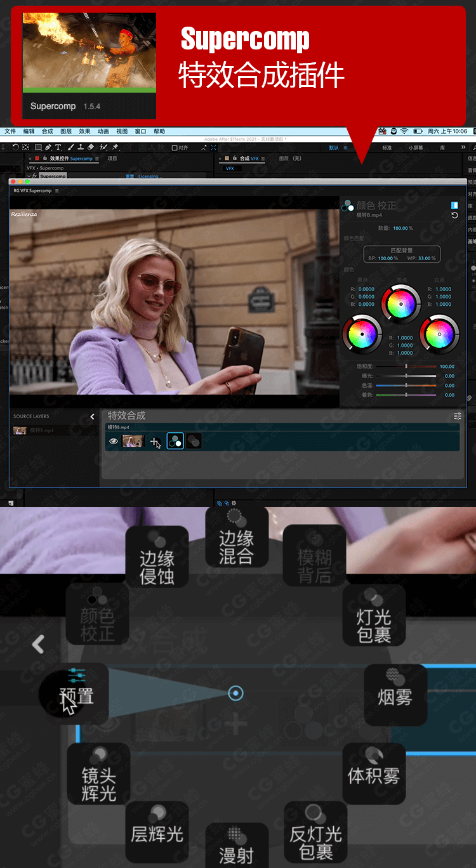Open the 编辑 menu in the menu bar
The image size is (476, 868).
29,131
